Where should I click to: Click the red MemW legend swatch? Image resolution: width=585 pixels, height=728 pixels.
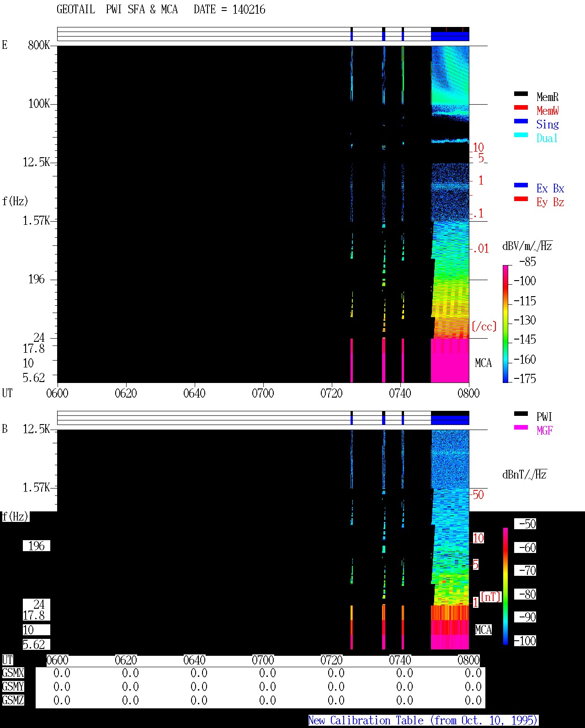click(521, 107)
